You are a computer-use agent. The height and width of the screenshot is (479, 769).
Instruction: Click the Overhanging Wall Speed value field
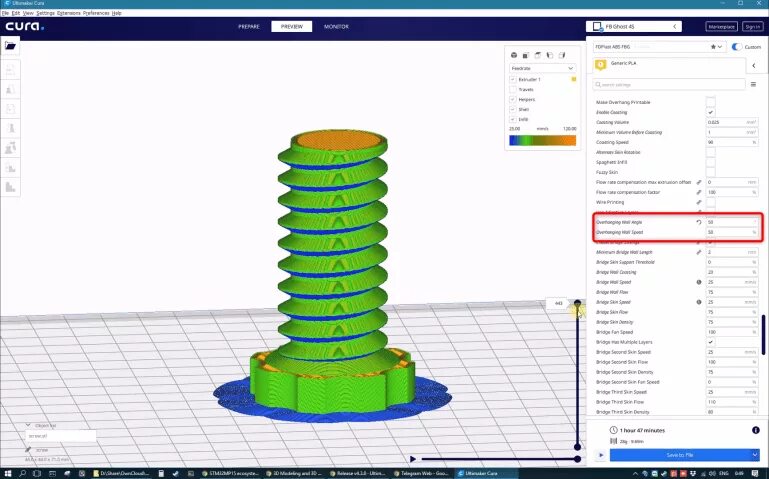[732, 232]
